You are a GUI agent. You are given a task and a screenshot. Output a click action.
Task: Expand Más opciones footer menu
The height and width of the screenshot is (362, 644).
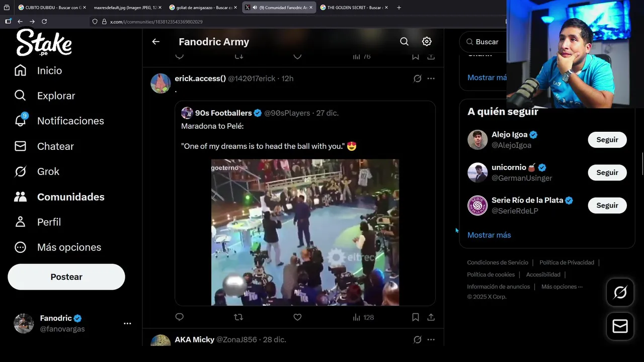coord(562,287)
